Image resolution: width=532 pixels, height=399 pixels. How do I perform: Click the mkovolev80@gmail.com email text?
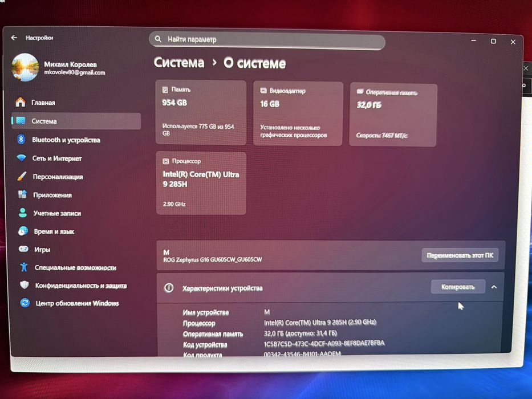tap(74, 72)
